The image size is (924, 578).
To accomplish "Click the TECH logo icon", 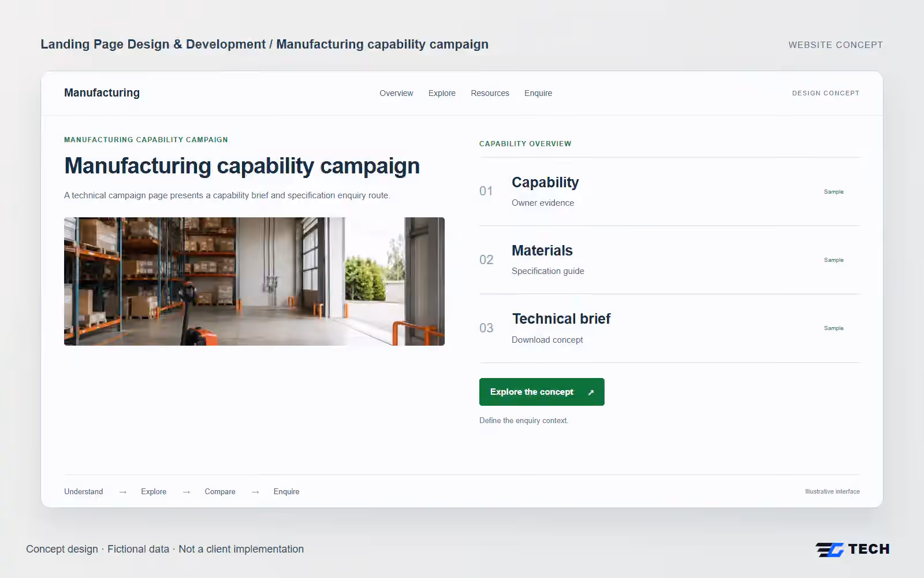I will tap(830, 550).
